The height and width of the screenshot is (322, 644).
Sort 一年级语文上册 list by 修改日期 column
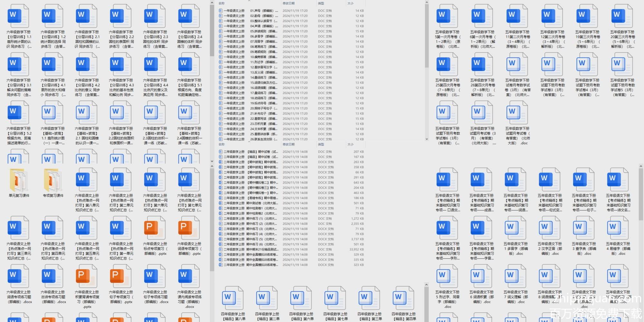tap(289, 3)
